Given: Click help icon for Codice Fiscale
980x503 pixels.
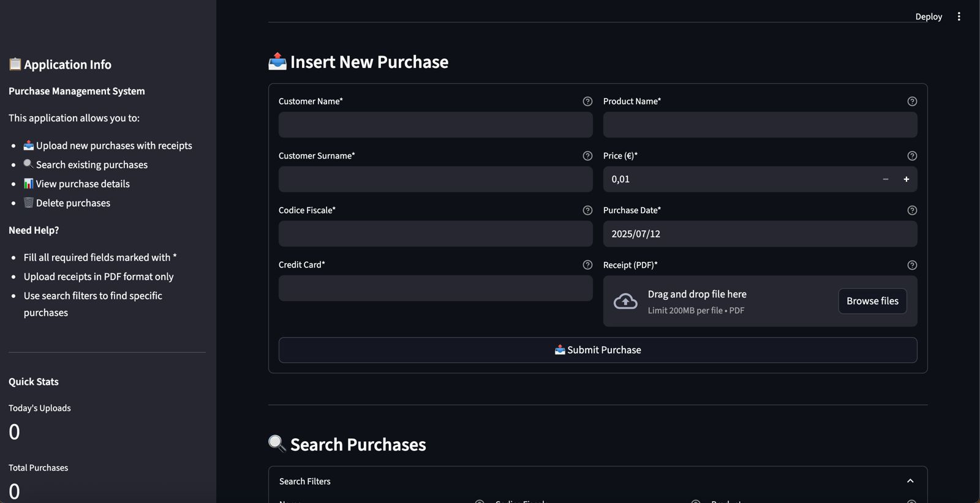Looking at the screenshot, I should (587, 211).
